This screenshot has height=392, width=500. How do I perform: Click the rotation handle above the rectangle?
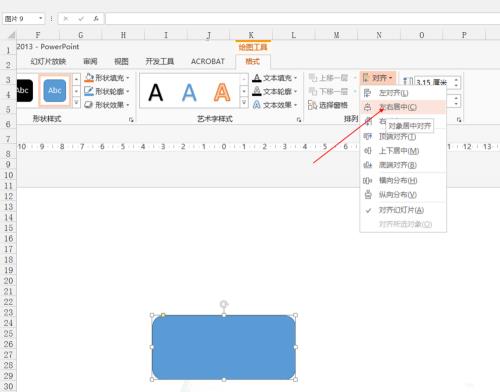[224, 304]
